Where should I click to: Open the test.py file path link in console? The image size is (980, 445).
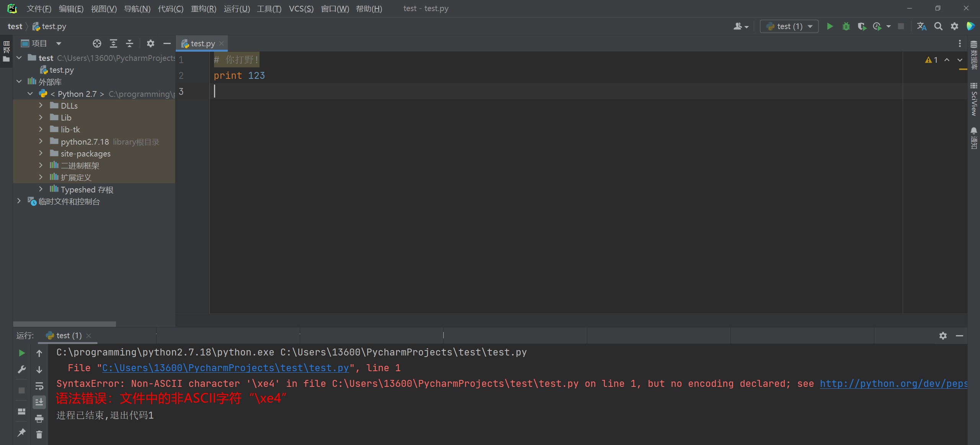225,368
